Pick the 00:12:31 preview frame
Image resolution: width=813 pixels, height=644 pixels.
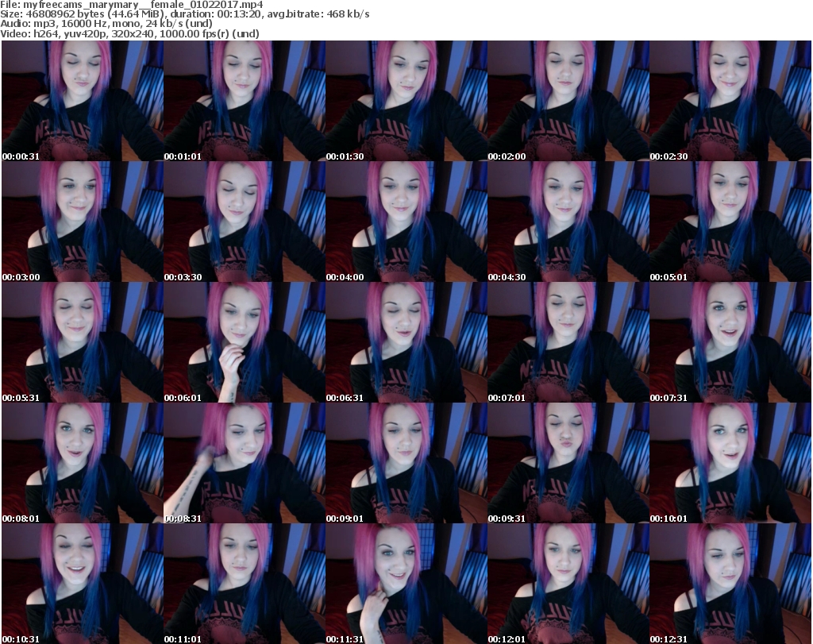(x=730, y=584)
